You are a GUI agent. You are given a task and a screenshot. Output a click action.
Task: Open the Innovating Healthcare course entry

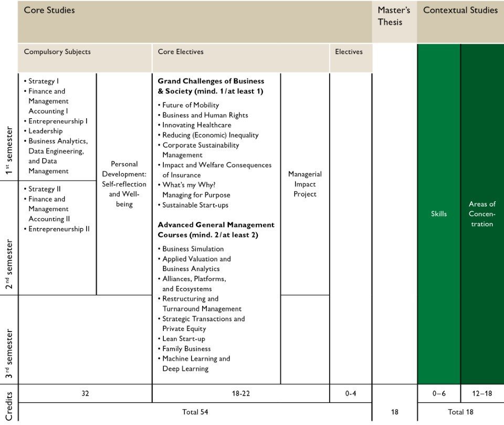tap(196, 125)
